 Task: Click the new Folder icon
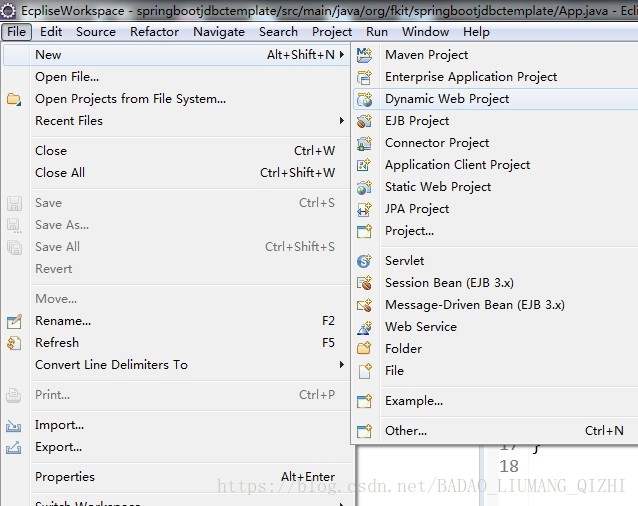coord(364,349)
